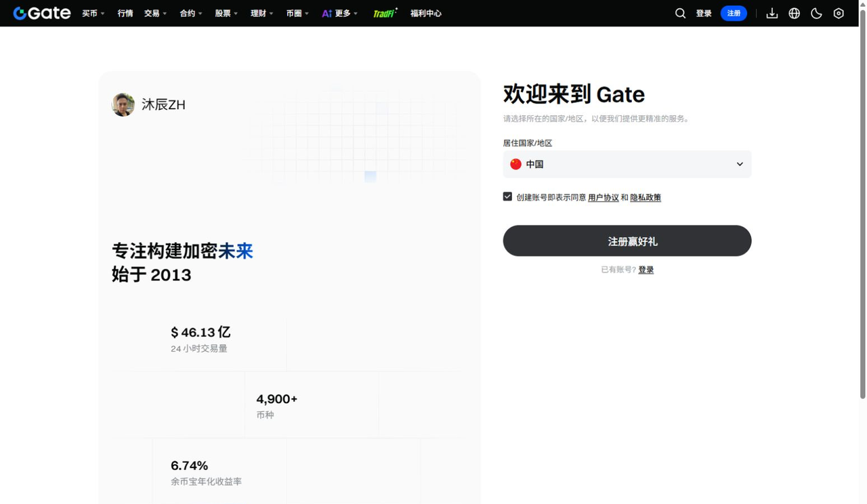Expand the 居住国家/地区 dropdown
The image size is (867, 504).
(627, 164)
